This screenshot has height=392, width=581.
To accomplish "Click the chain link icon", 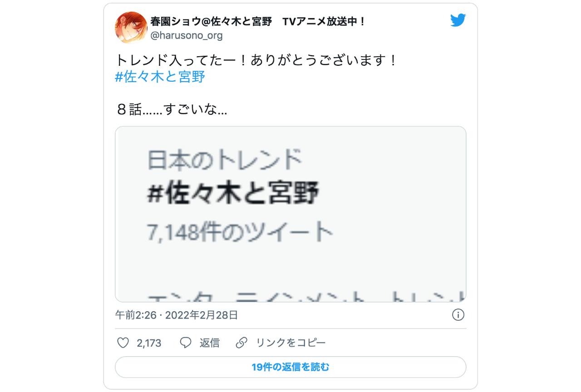I will (241, 343).
